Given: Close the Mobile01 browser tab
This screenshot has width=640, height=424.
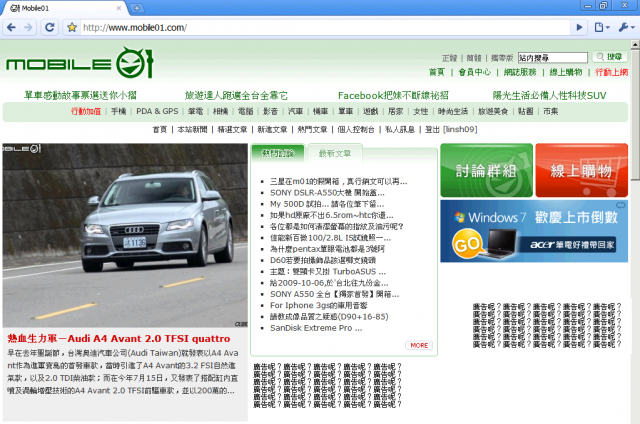Looking at the screenshot, I should (119, 8).
